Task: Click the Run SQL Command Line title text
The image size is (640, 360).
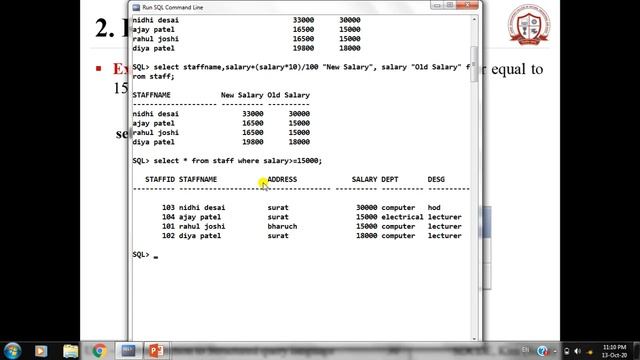Action: [173, 7]
